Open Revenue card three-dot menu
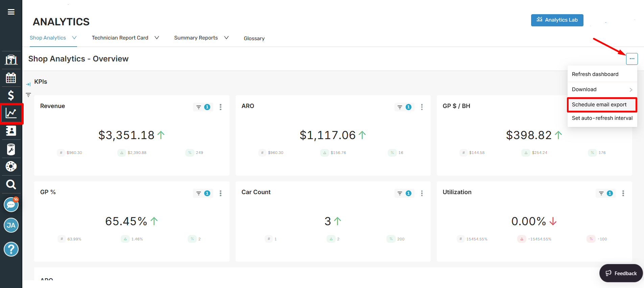 coord(220,107)
